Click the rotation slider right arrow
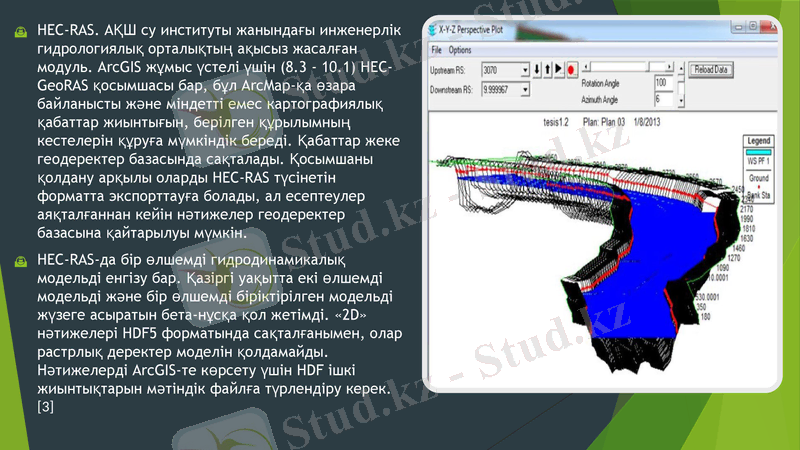Image resolution: width=800 pixels, height=450 pixels. click(669, 67)
